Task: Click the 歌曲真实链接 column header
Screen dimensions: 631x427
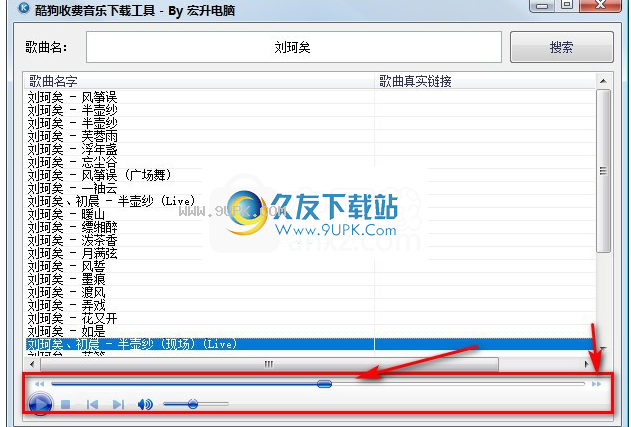Action: tap(485, 81)
